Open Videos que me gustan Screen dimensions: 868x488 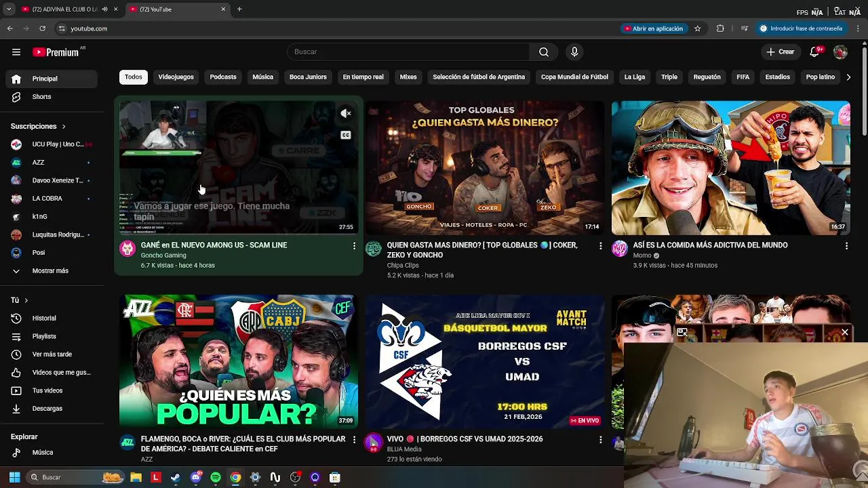[52, 373]
